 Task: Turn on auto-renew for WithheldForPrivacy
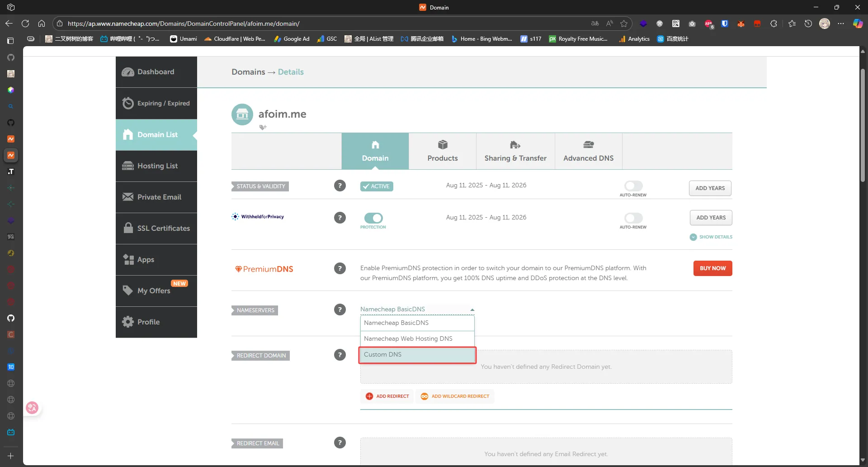pyautogui.click(x=633, y=218)
